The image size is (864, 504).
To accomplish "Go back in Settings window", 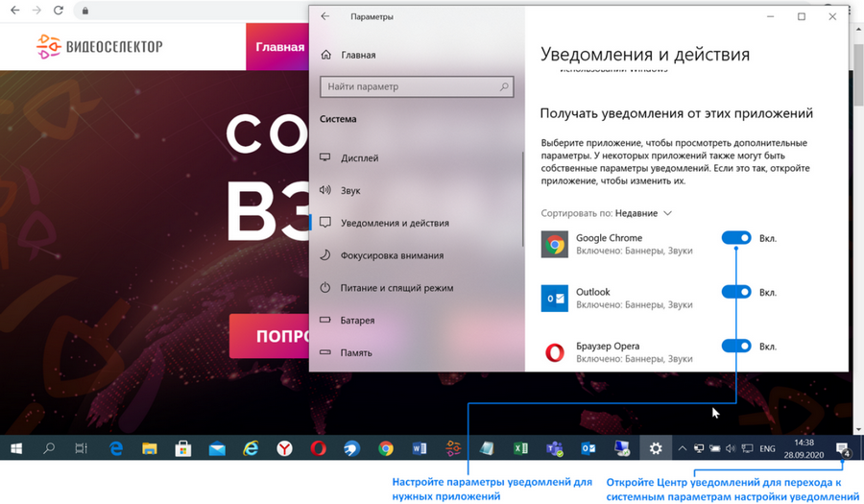I will (325, 16).
